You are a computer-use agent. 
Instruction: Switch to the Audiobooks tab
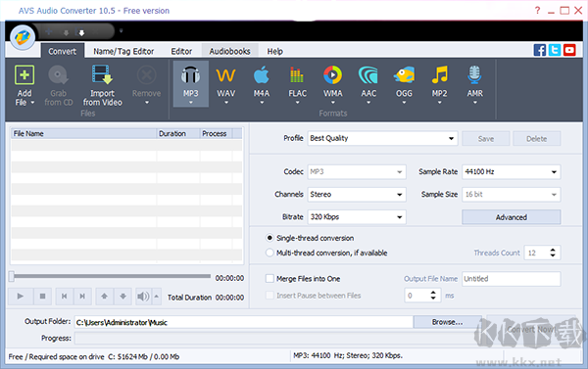[229, 51]
